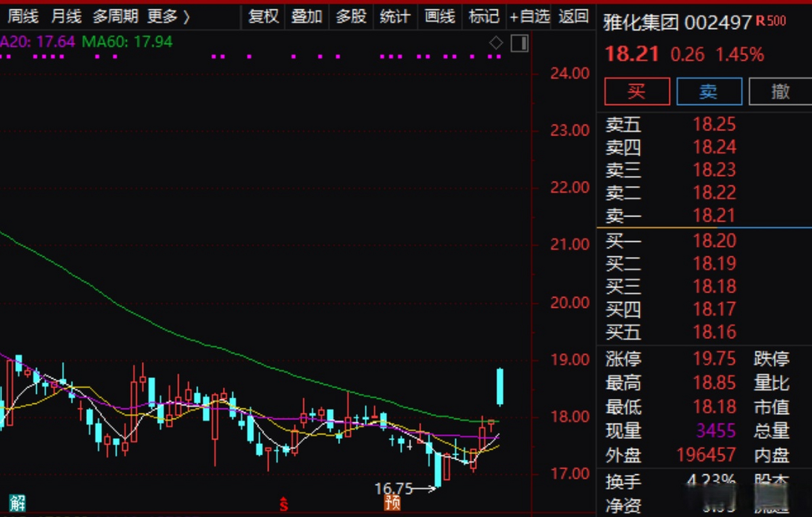The width and height of the screenshot is (812, 517).
Task: Click the 跌停 label
Action: click(771, 358)
